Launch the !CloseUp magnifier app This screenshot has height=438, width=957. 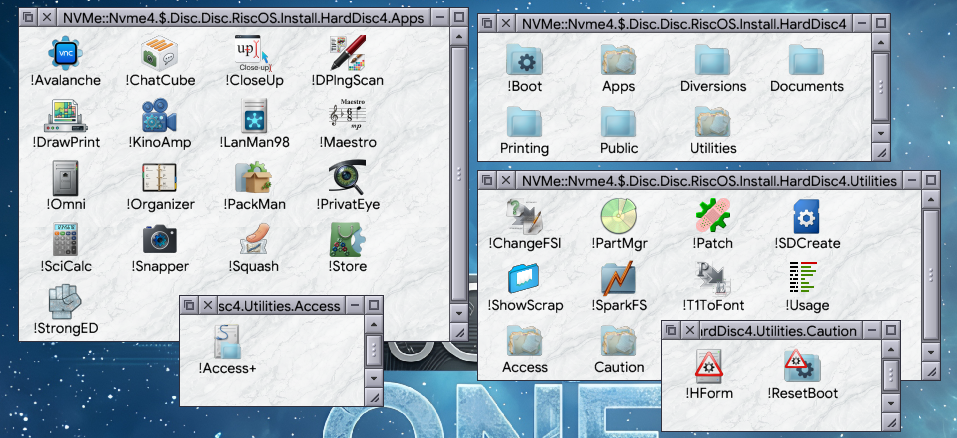(x=253, y=54)
